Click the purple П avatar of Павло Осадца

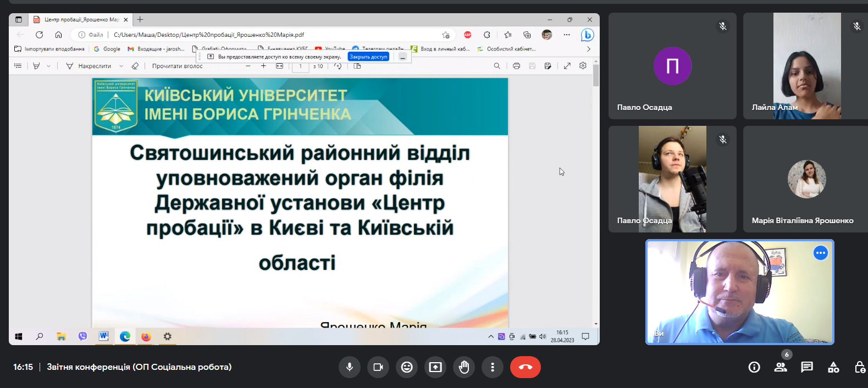pyautogui.click(x=672, y=66)
